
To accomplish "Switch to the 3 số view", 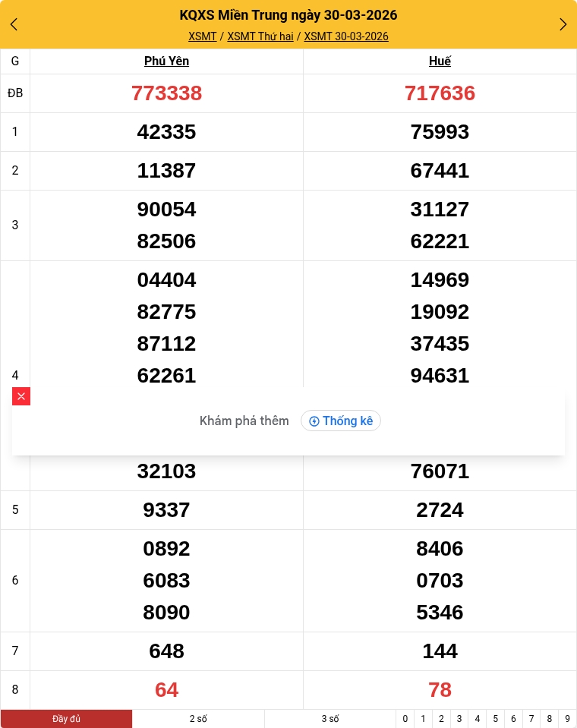I will (330, 719).
